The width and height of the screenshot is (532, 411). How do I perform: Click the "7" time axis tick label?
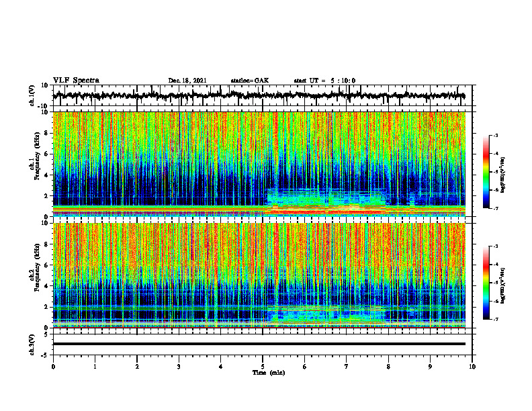[347, 367]
